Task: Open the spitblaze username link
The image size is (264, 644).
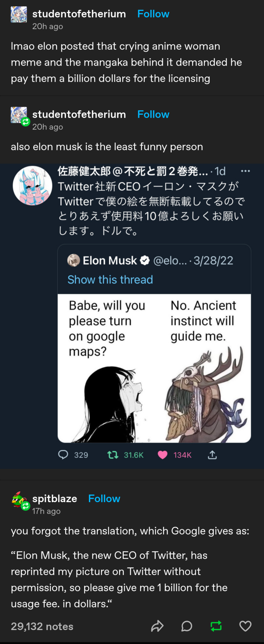Action: pyautogui.click(x=55, y=499)
